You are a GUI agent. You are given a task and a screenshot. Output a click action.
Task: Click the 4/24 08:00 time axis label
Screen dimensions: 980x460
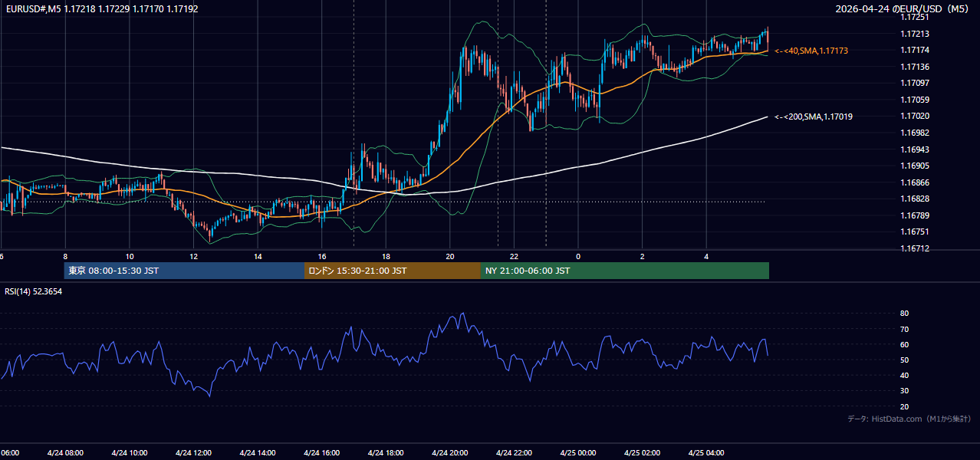pyautogui.click(x=65, y=452)
